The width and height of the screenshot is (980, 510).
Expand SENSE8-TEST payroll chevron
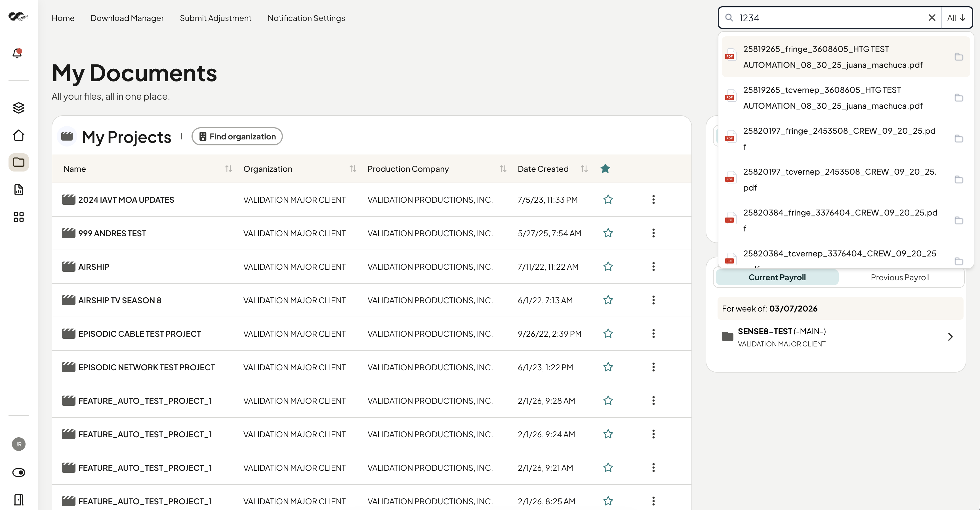pos(950,337)
